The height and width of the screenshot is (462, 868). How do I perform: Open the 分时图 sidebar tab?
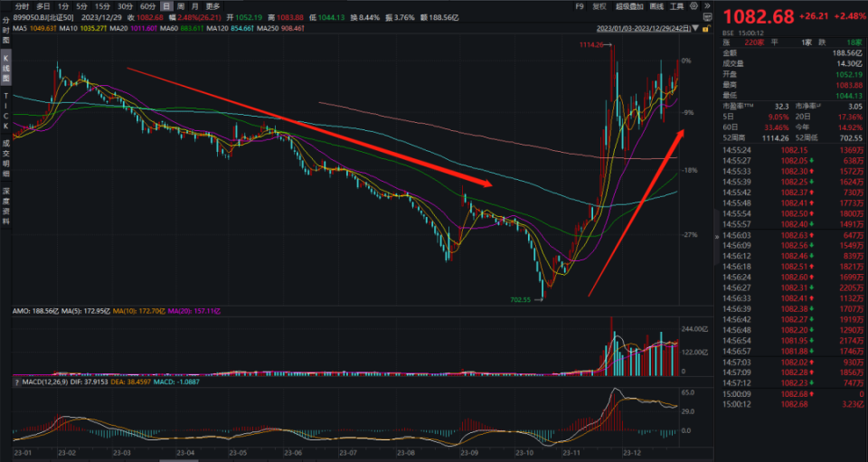pyautogui.click(x=5, y=31)
